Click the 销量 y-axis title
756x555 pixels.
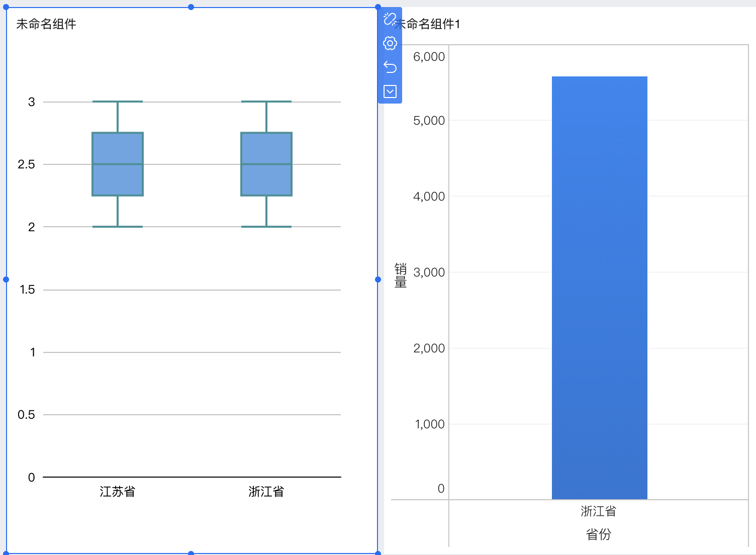(x=401, y=275)
